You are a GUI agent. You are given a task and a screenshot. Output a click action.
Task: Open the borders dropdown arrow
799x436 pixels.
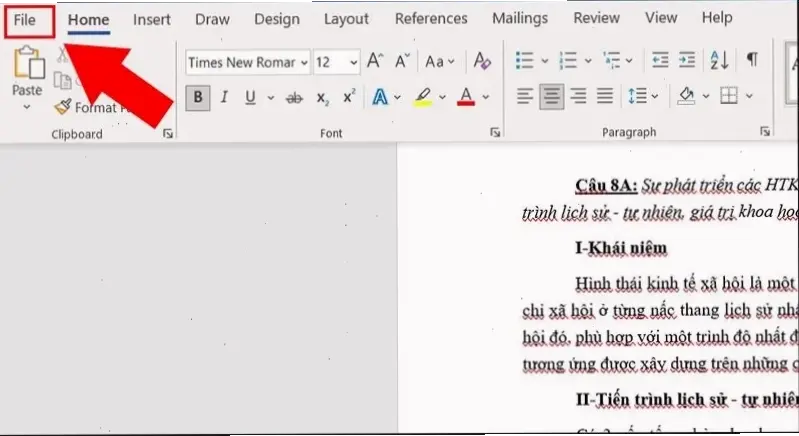pyautogui.click(x=749, y=96)
